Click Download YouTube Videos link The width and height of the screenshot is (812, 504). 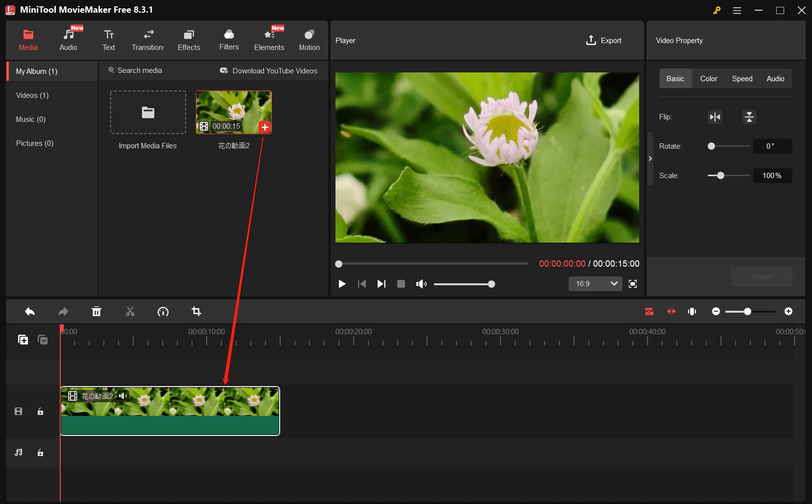[x=268, y=71]
